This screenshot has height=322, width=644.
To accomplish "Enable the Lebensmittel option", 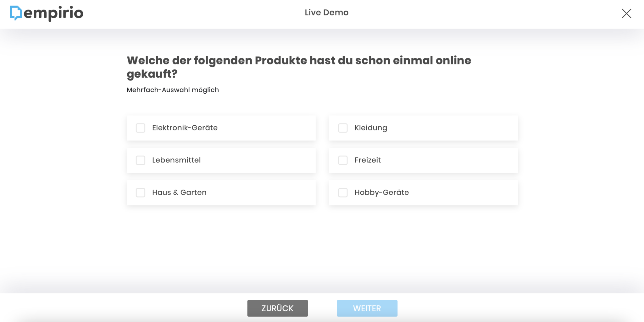I will pyautogui.click(x=140, y=160).
